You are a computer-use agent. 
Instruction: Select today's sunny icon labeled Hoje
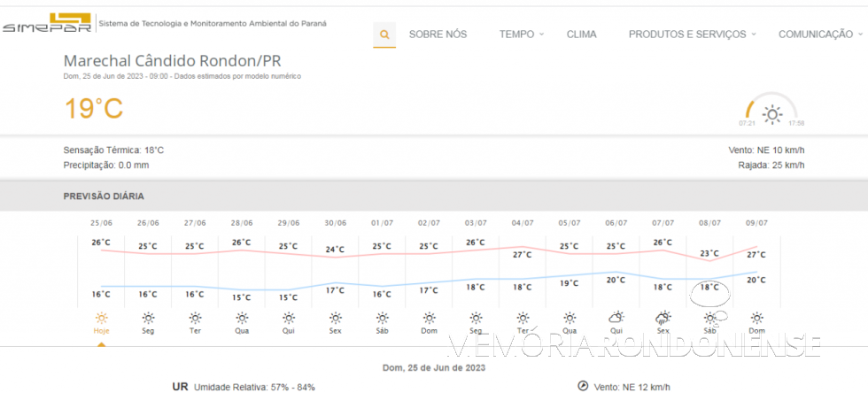pos(102,318)
